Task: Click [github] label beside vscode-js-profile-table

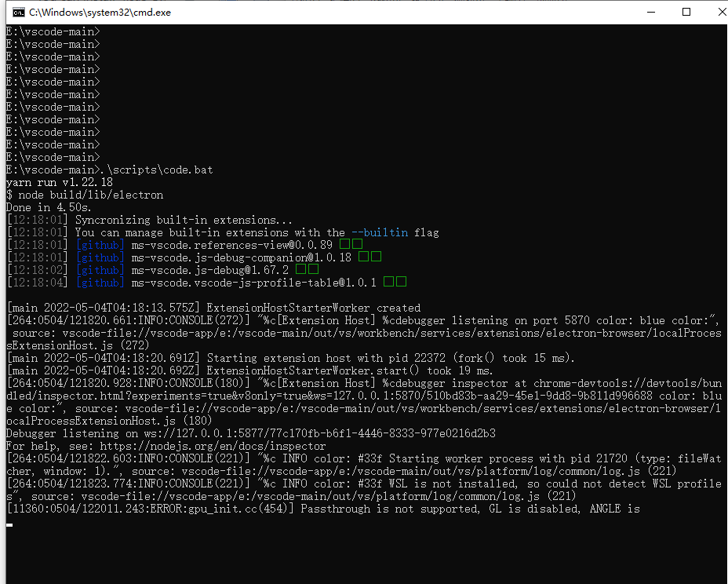Action: (100, 283)
